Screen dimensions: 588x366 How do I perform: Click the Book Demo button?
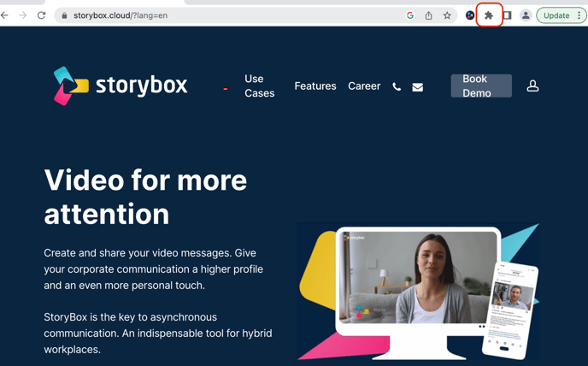[x=481, y=86]
